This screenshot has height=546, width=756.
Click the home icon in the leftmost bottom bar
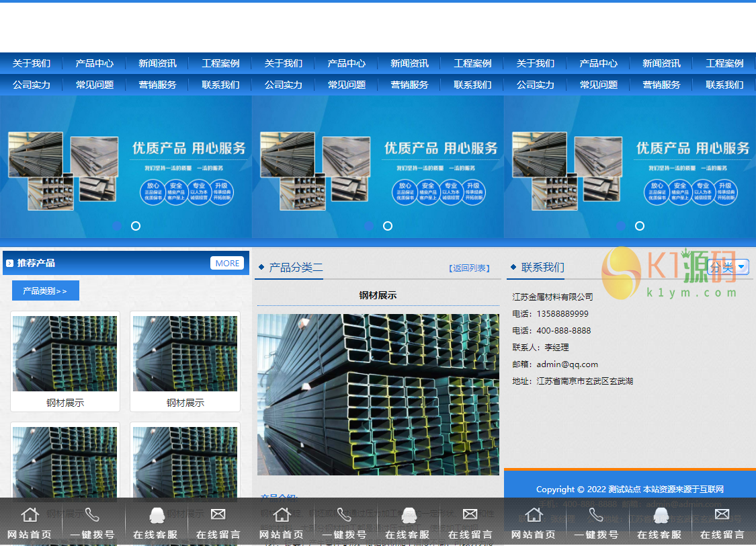coord(30,515)
